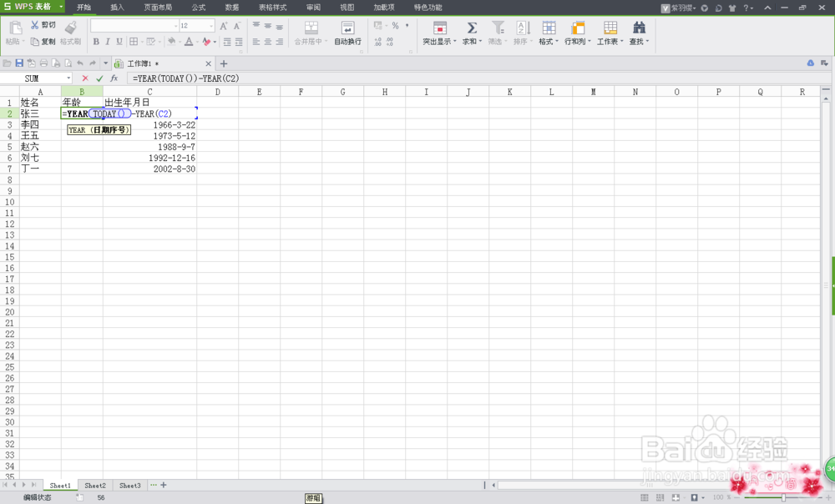Open the Highlight (突出显示) dropdown
835x504 pixels.
439,33
